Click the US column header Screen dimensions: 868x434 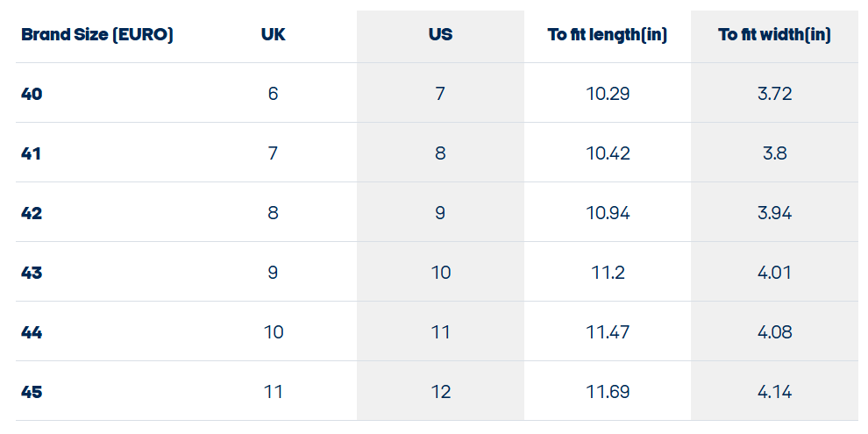(x=440, y=35)
